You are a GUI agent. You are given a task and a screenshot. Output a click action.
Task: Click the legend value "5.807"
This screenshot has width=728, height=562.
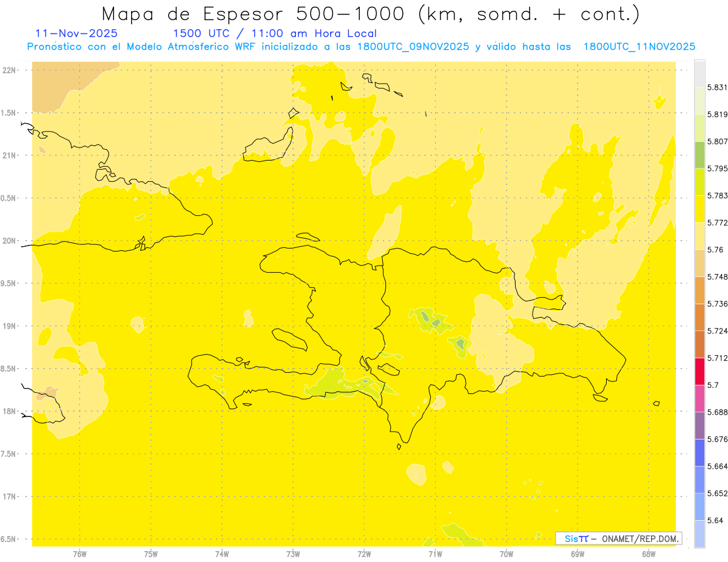(717, 141)
